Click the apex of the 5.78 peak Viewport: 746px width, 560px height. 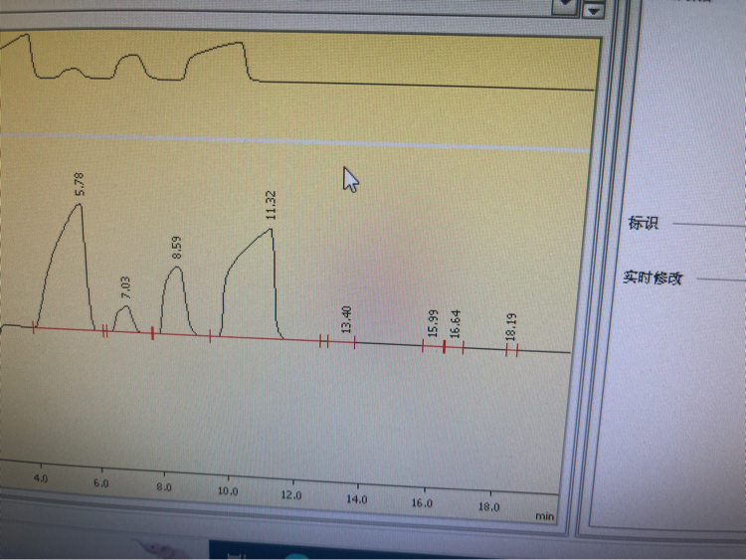79,205
